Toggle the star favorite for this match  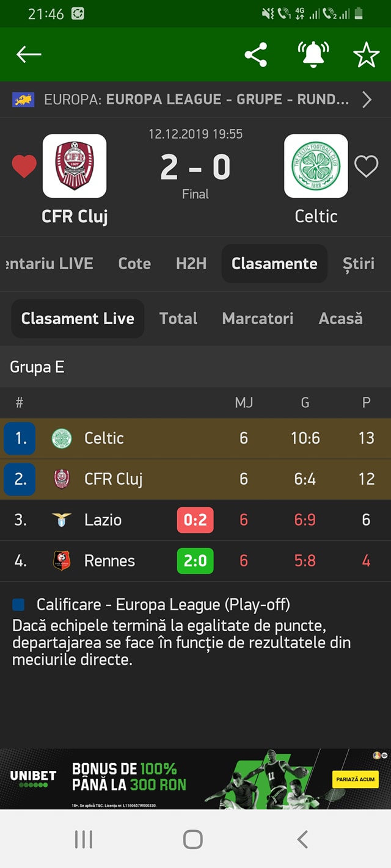[x=367, y=56]
